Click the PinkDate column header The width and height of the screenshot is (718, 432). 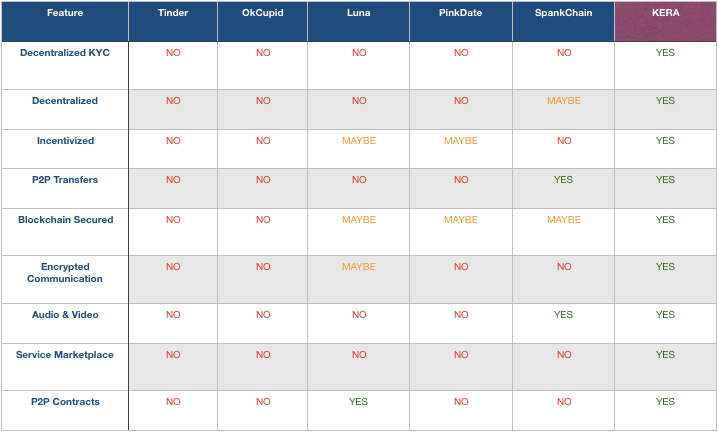click(x=461, y=21)
